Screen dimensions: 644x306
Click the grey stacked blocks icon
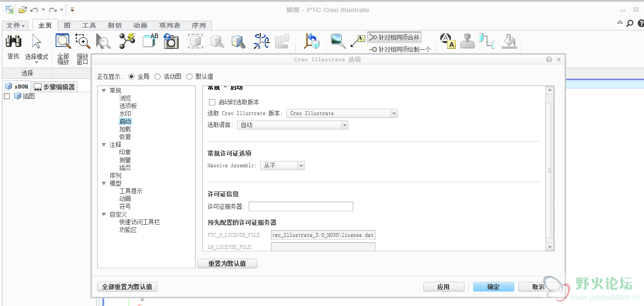point(282,42)
